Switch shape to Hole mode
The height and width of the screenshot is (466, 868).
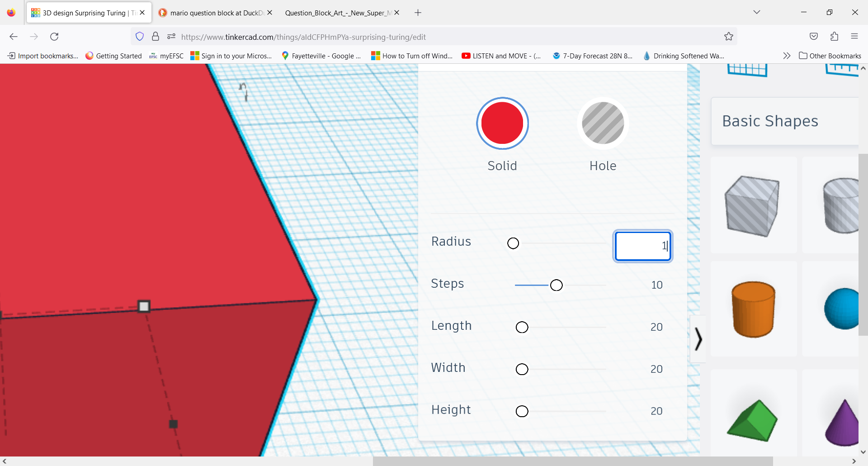click(x=603, y=123)
